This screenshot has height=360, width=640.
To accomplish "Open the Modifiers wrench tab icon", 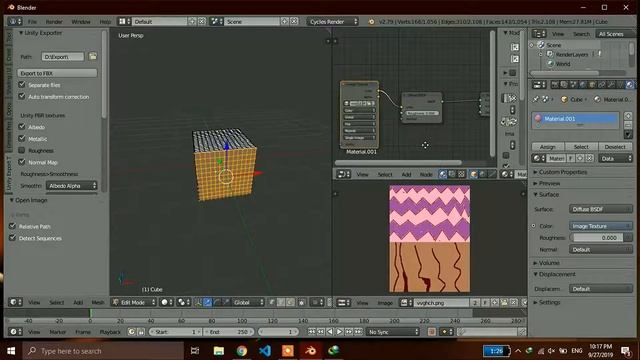I will (611, 85).
